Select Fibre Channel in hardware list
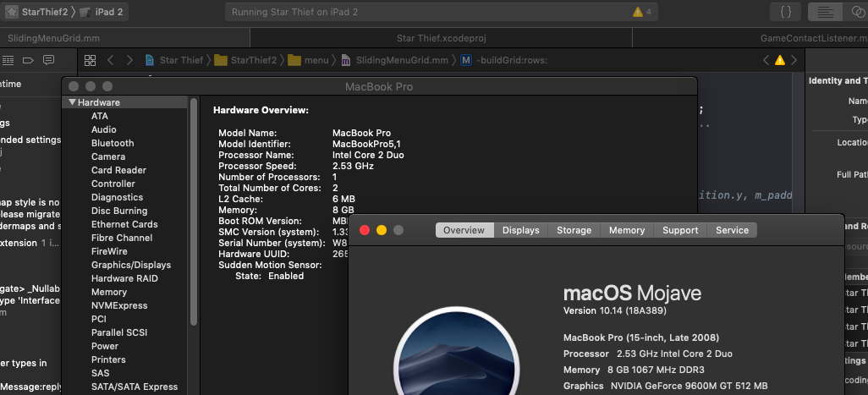The height and width of the screenshot is (395, 868). [x=122, y=238]
